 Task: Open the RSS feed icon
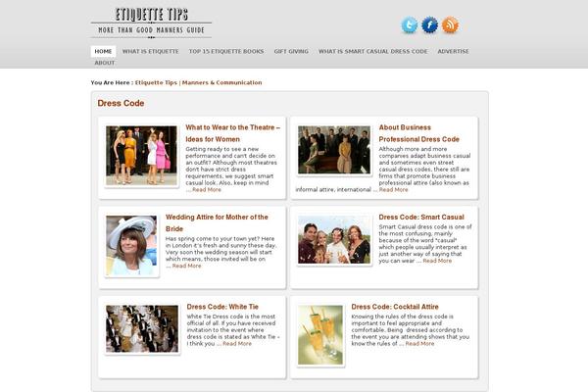[450, 25]
